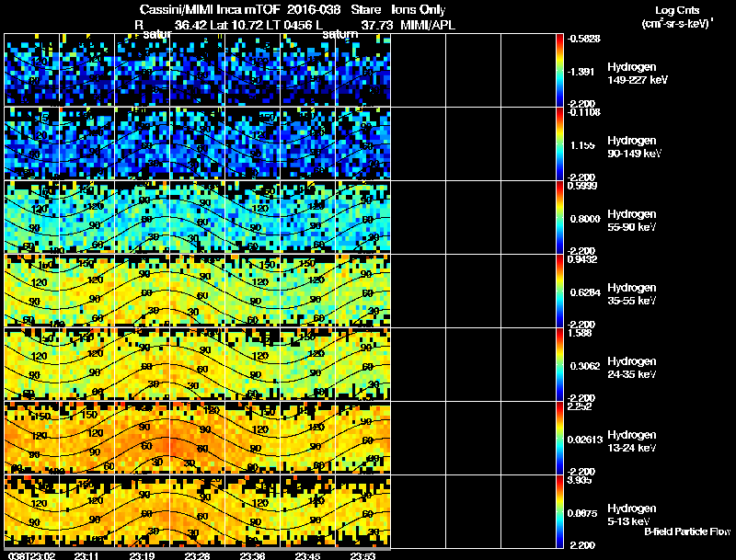Click the Hydrogen 24-35 keV color bar
Screen dimensions: 736x560
(559, 364)
